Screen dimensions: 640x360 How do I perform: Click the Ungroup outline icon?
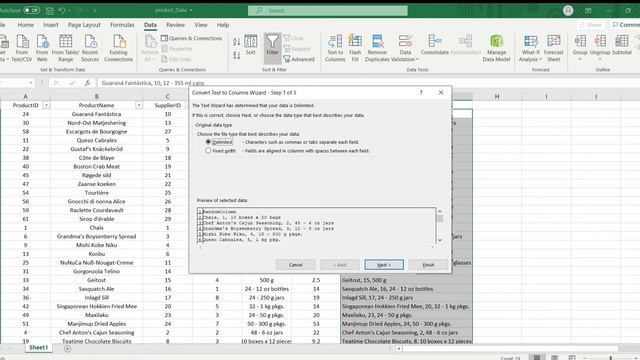(x=600, y=47)
